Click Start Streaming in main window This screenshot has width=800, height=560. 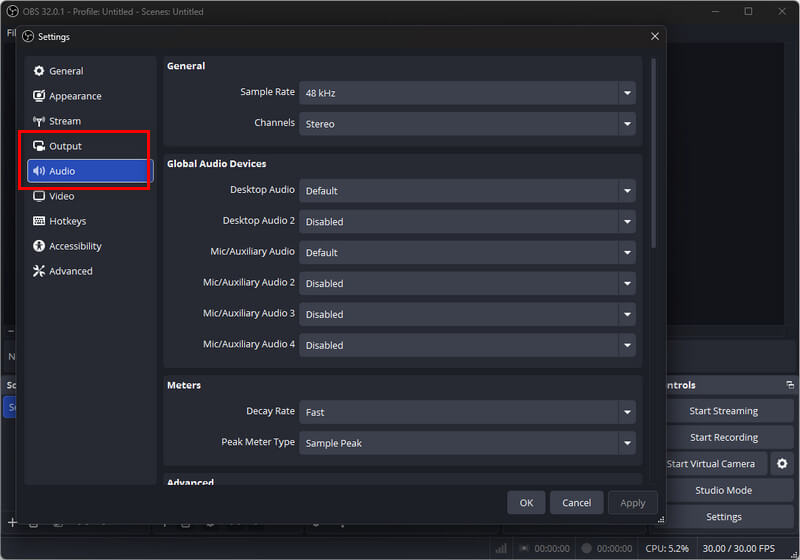729,411
